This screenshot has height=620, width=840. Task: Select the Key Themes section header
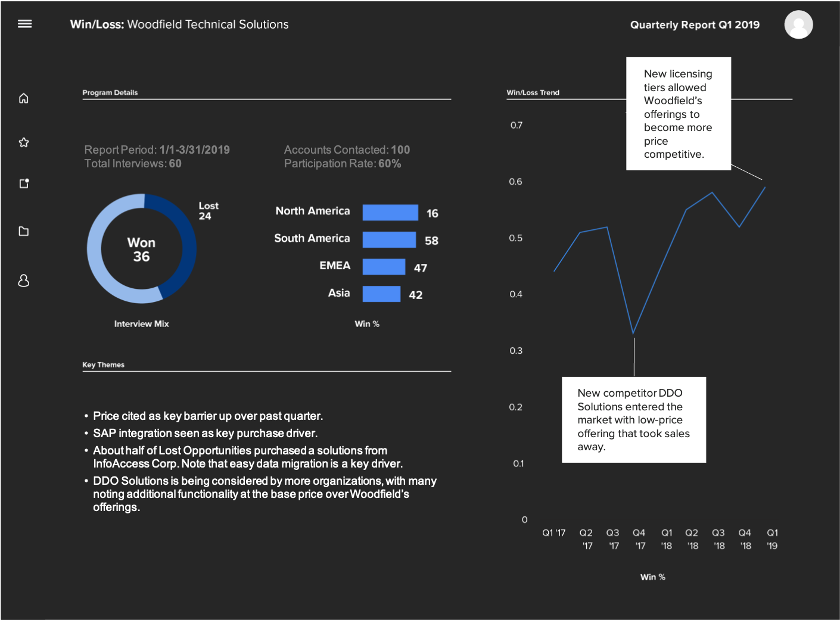(x=104, y=364)
